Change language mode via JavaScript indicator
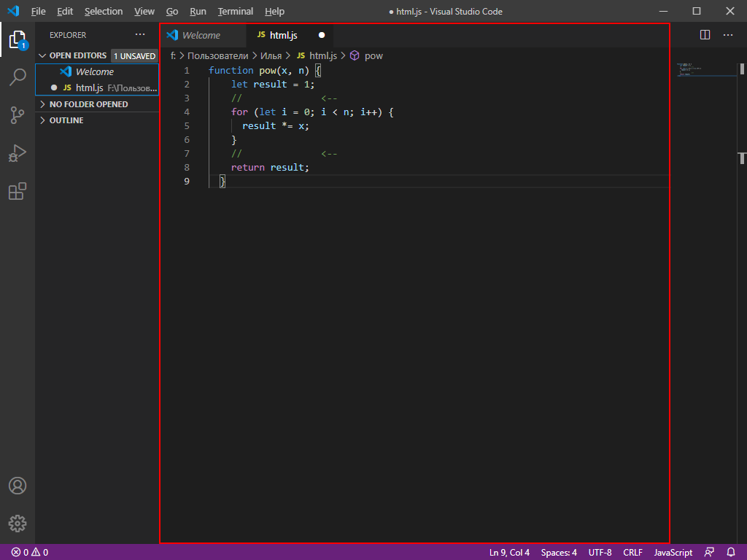The image size is (747, 560). (x=671, y=552)
